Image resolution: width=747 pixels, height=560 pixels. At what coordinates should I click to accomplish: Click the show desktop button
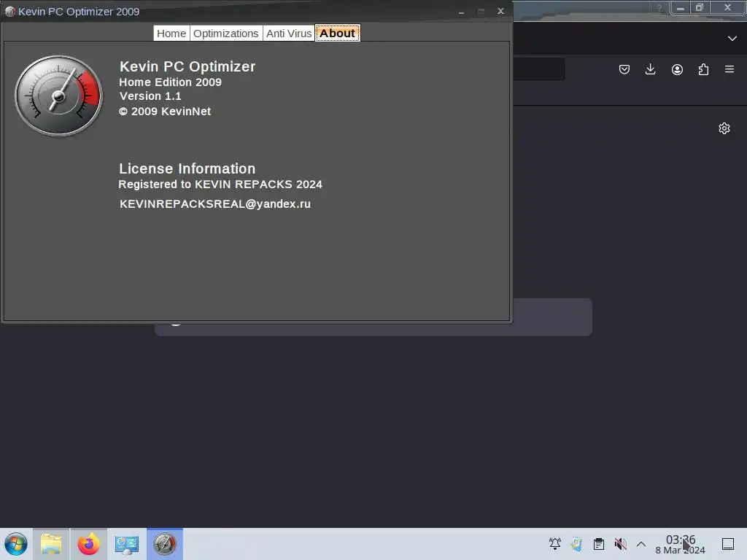[x=728, y=544]
